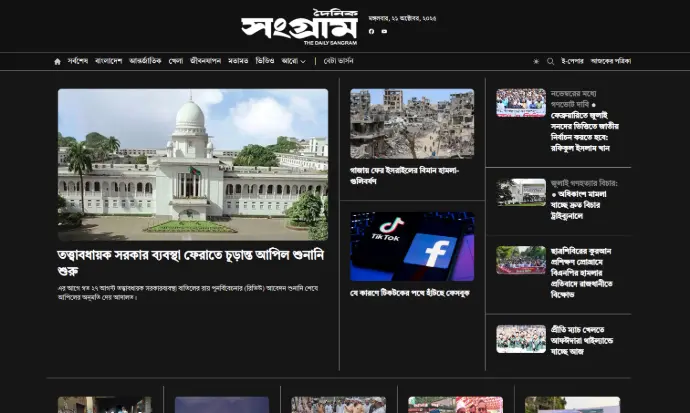Open the TikTok and Facebook story thumbnail
Screen dimensions: 690x413
tap(412, 246)
